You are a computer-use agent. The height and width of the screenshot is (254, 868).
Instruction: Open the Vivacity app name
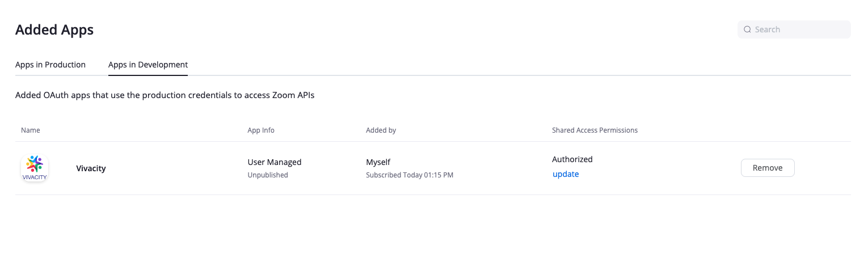91,168
